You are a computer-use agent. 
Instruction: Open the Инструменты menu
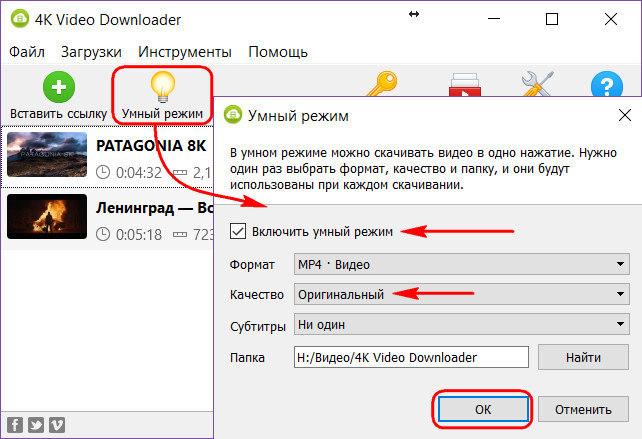[x=185, y=52]
